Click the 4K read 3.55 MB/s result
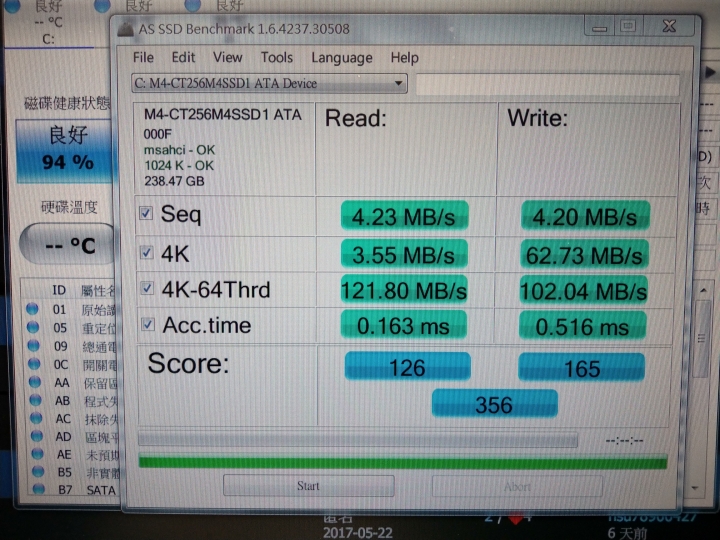Viewport: 720px width, 540px height. pos(404,254)
